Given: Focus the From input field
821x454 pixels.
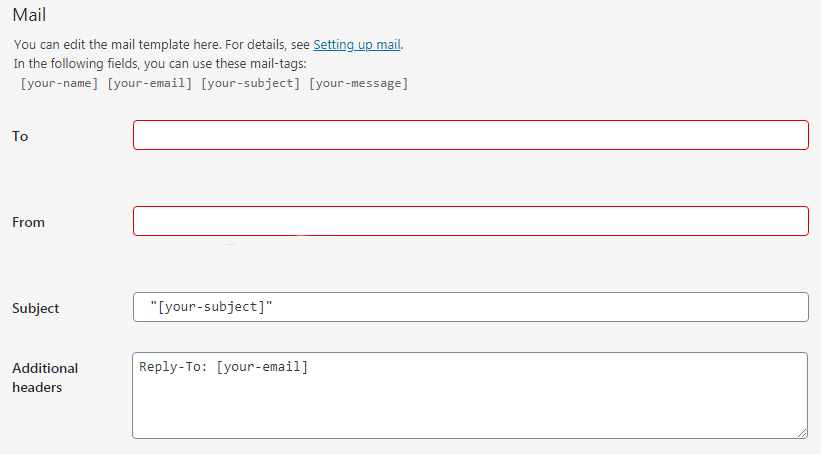Looking at the screenshot, I should point(470,222).
